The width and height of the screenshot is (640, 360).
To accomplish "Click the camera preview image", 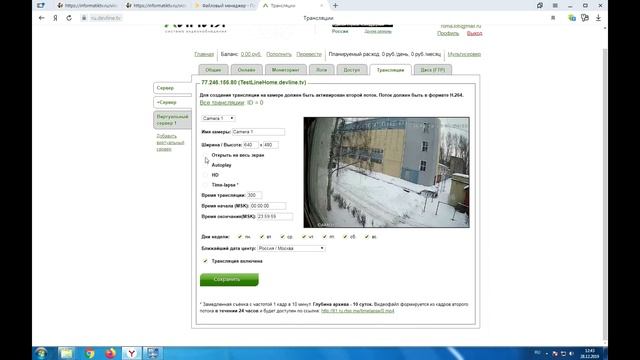I will (387, 172).
